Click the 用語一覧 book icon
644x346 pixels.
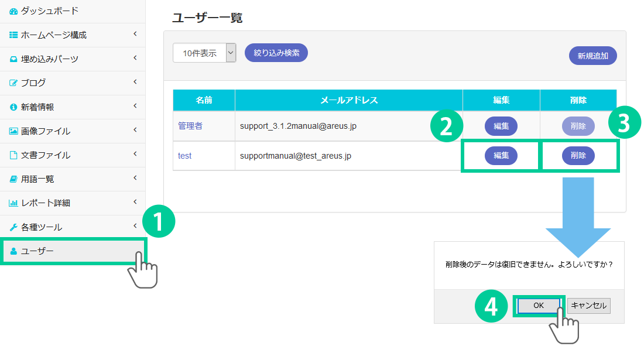pos(13,179)
